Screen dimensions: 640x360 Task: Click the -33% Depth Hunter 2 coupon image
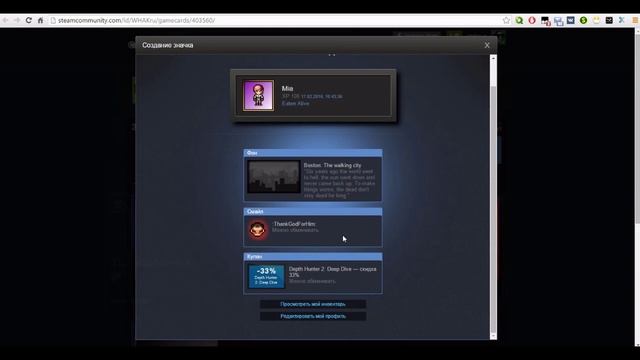click(266, 276)
